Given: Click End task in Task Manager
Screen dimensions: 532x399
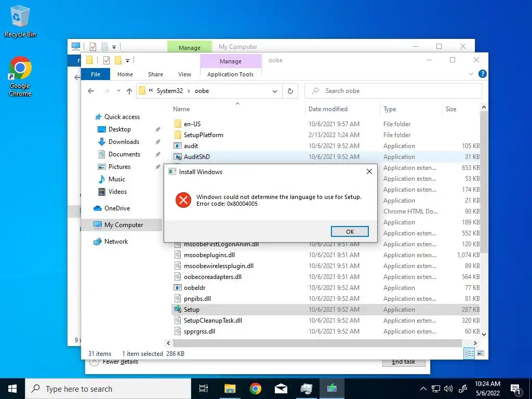Looking at the screenshot, I should point(403,362).
